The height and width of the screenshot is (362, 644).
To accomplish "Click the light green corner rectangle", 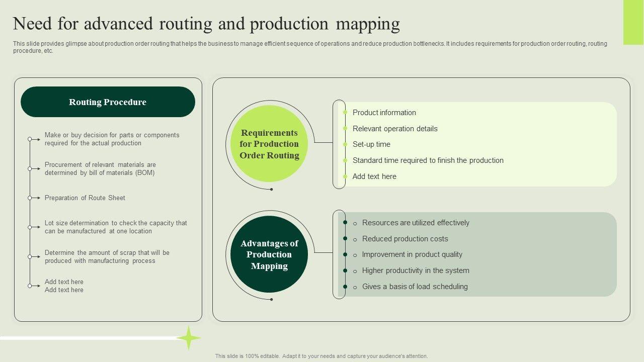I will coord(633,22).
